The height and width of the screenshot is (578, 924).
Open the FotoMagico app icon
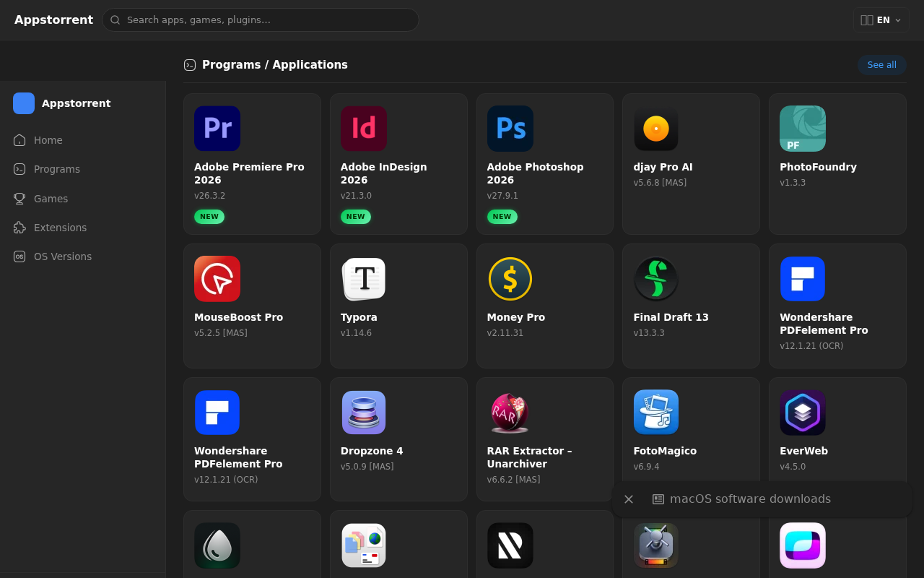(x=656, y=413)
